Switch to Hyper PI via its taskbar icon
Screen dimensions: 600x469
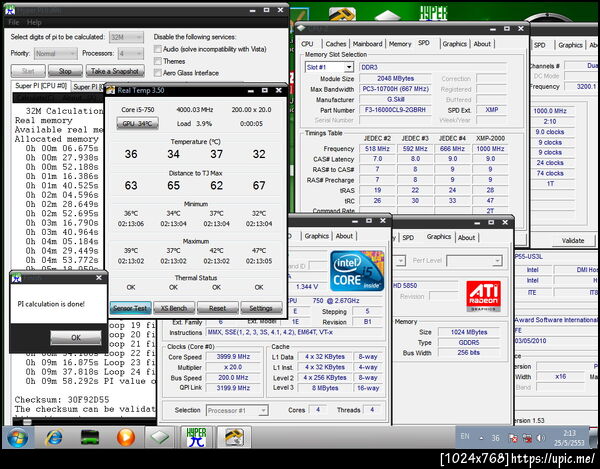tap(196, 437)
